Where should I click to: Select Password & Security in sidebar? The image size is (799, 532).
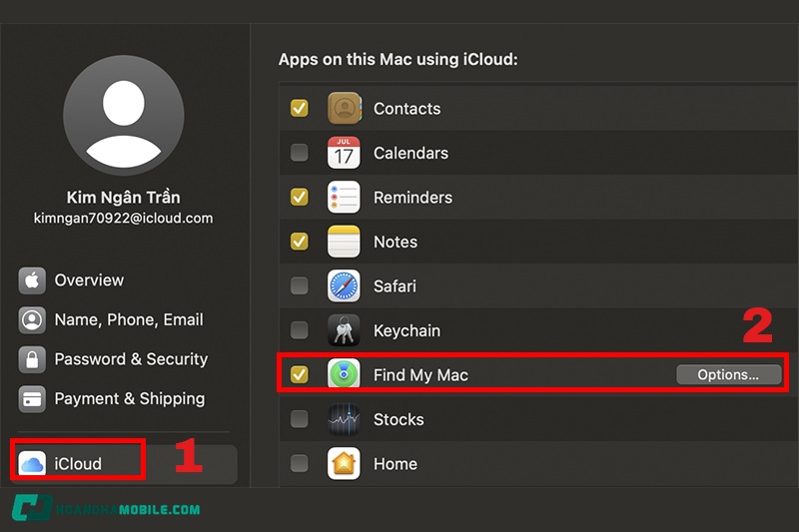coord(130,359)
